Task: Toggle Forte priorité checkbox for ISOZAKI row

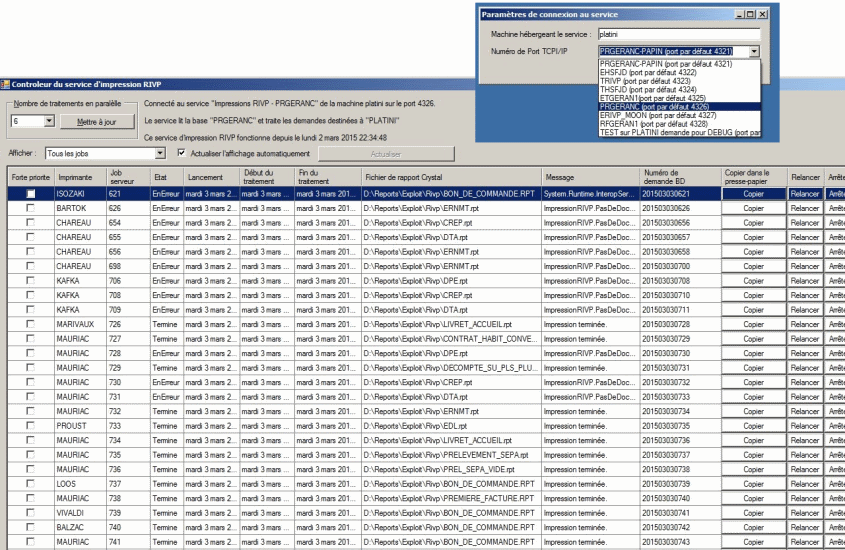Action: point(31,193)
